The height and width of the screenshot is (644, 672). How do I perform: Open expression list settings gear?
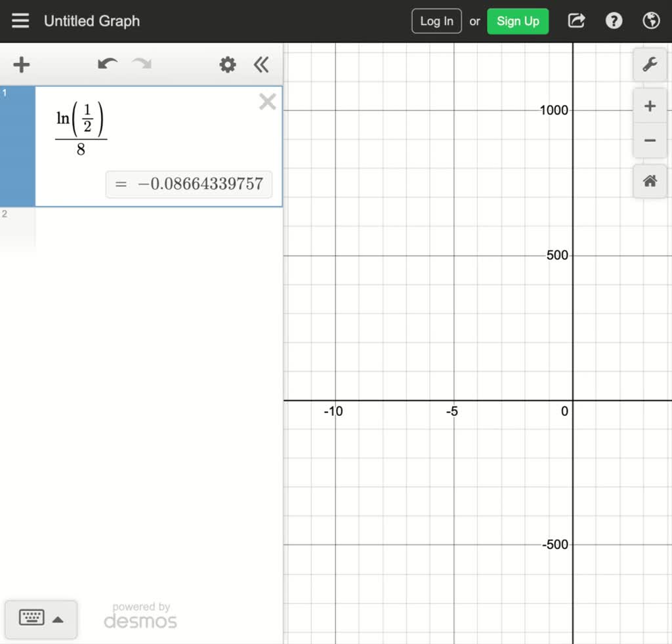click(228, 64)
